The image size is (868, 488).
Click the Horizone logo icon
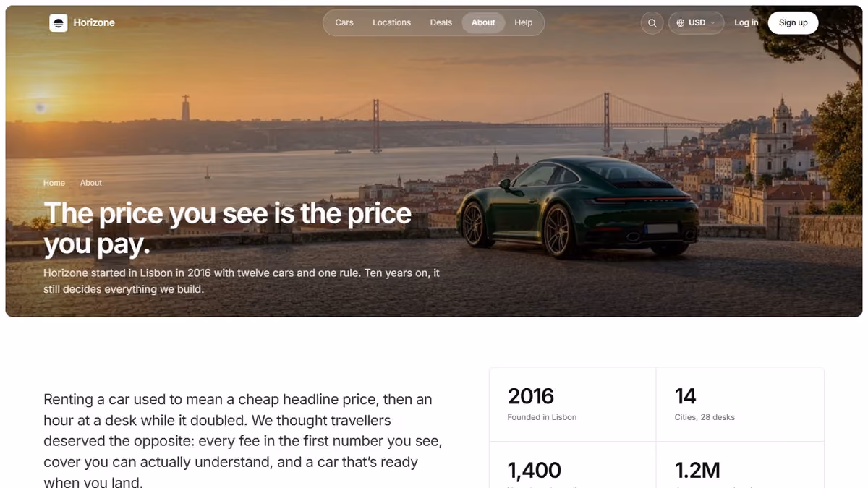[x=59, y=22]
